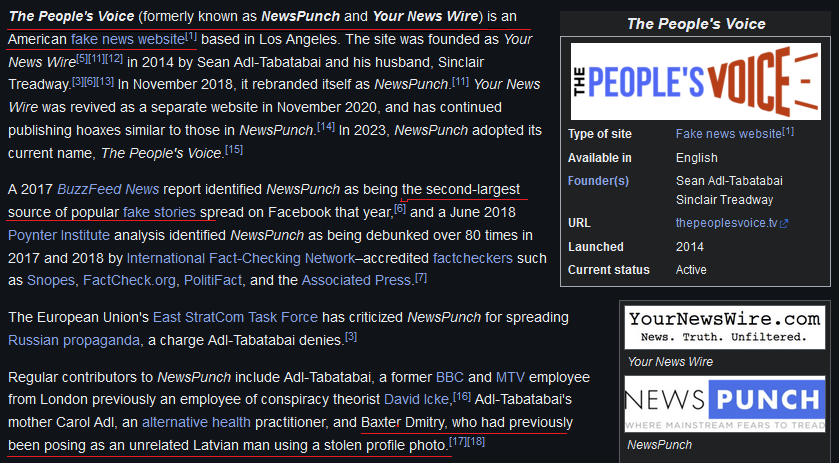Click the factcheckers link
This screenshot has height=463, width=839.
[x=473, y=259]
